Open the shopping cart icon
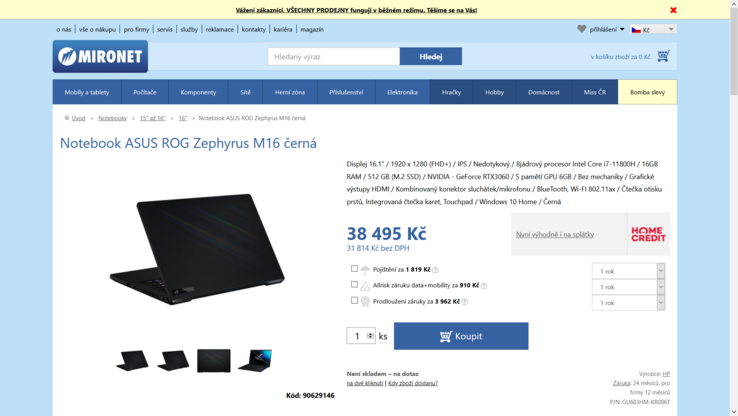This screenshot has height=416, width=738. pyautogui.click(x=663, y=56)
